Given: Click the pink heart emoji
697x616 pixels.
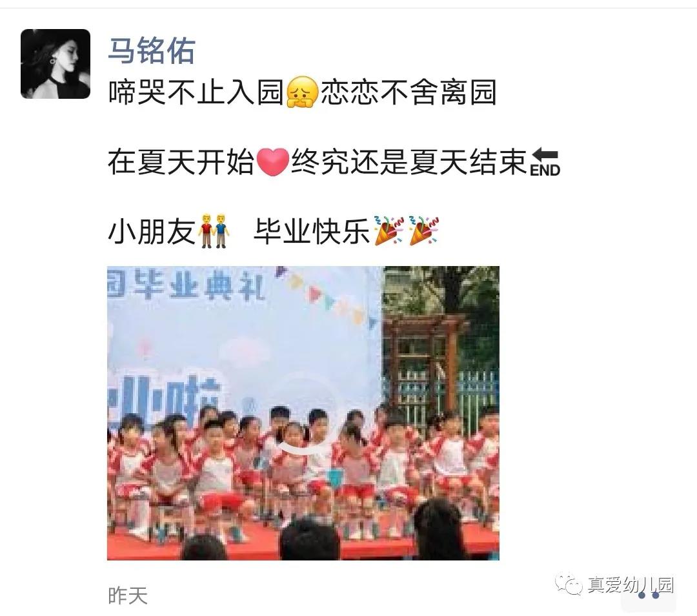Looking at the screenshot, I should [x=273, y=162].
